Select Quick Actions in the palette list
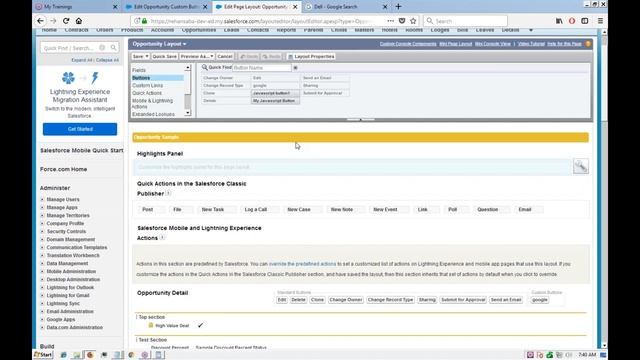 (x=147, y=93)
